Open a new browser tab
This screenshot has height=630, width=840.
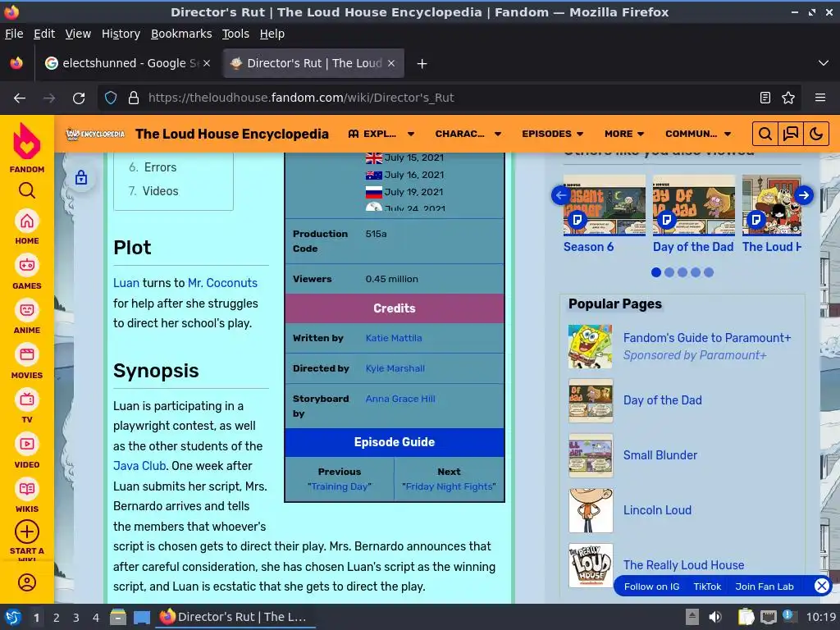pos(422,64)
